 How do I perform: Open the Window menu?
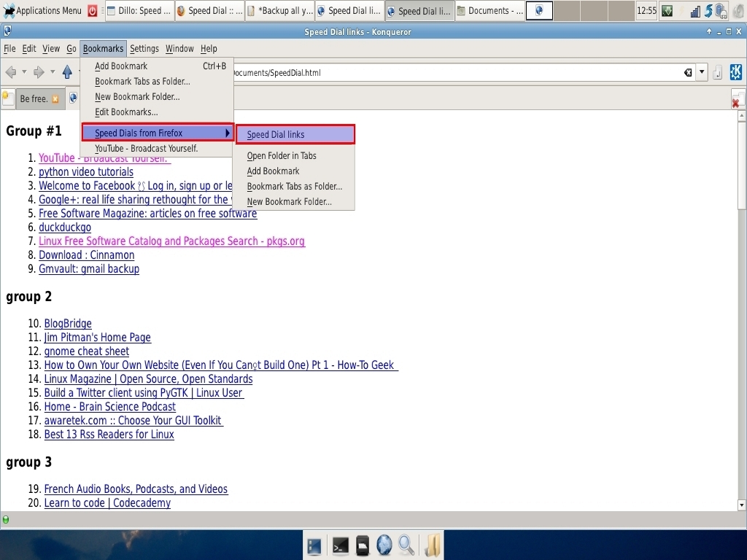[x=179, y=49]
